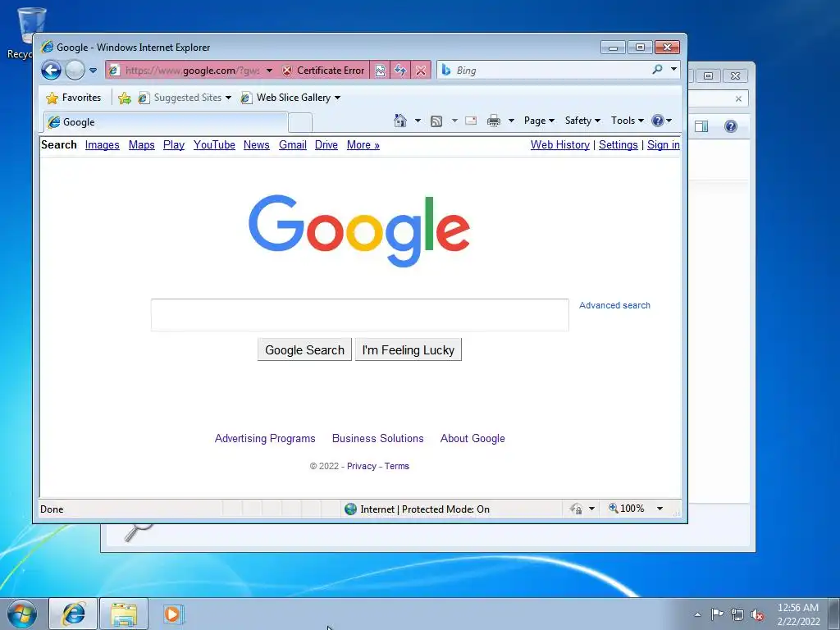
Task: Open the security options dropdown in status bar
Action: click(x=592, y=509)
